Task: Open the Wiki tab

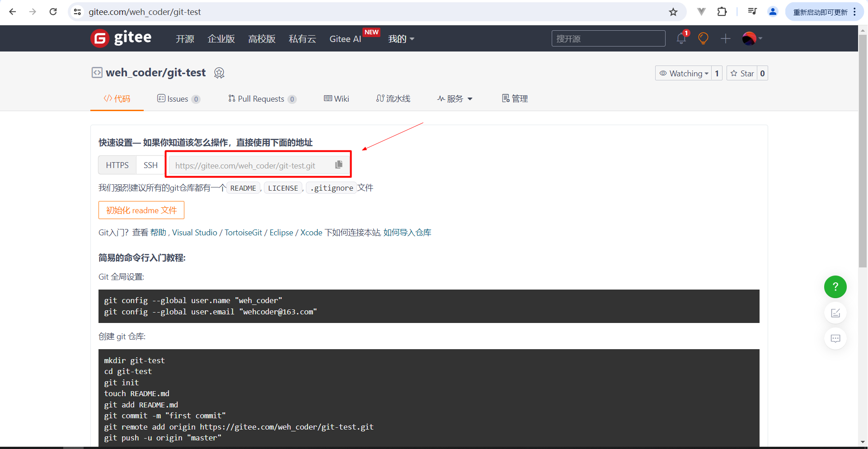Action: click(x=336, y=98)
